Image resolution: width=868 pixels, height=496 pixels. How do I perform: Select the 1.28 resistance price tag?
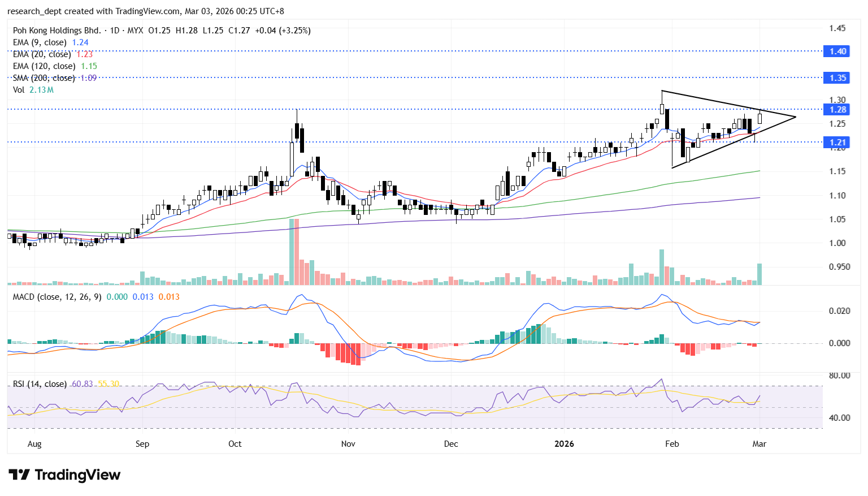(x=837, y=109)
